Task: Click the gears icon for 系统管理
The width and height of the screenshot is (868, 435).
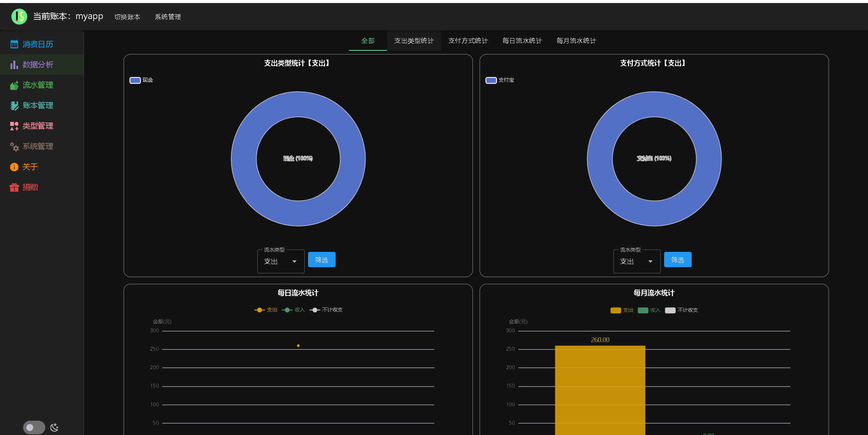Action: tap(14, 146)
